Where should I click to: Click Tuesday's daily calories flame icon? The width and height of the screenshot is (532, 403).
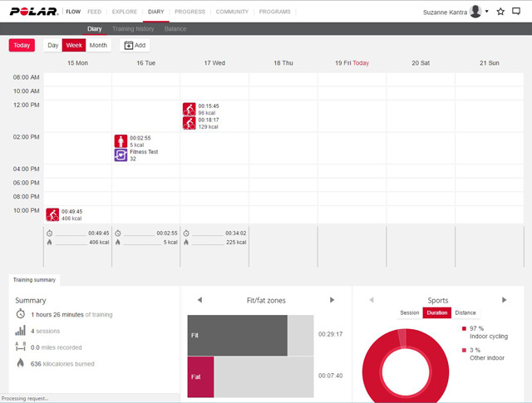[118, 242]
